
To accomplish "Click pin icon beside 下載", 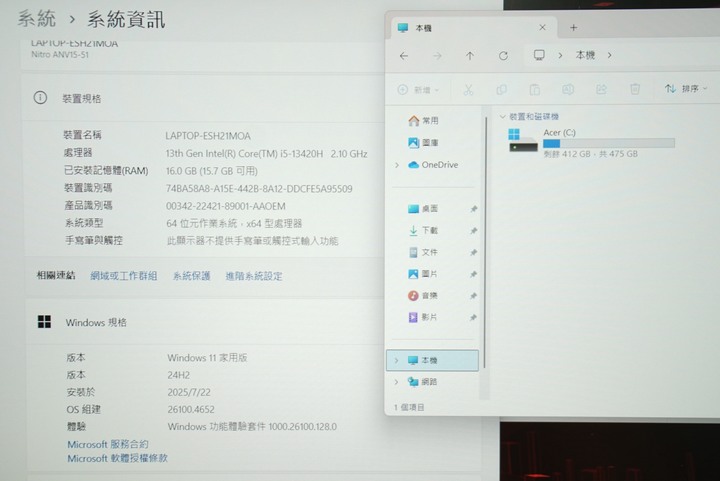I will click(x=473, y=231).
